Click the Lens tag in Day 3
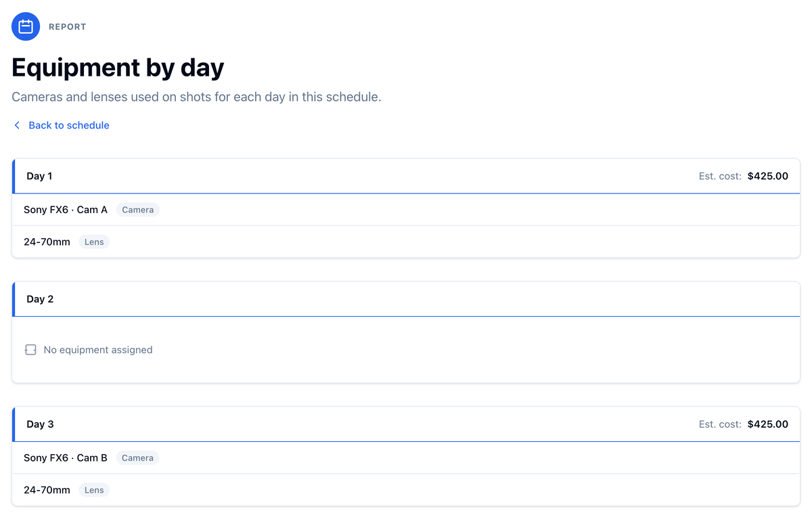 point(94,490)
